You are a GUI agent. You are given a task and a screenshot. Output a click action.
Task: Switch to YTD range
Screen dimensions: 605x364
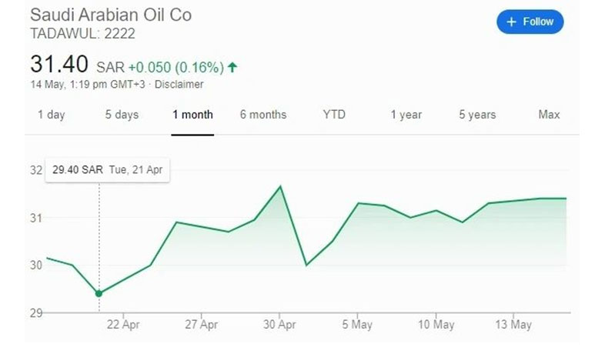[x=334, y=115]
